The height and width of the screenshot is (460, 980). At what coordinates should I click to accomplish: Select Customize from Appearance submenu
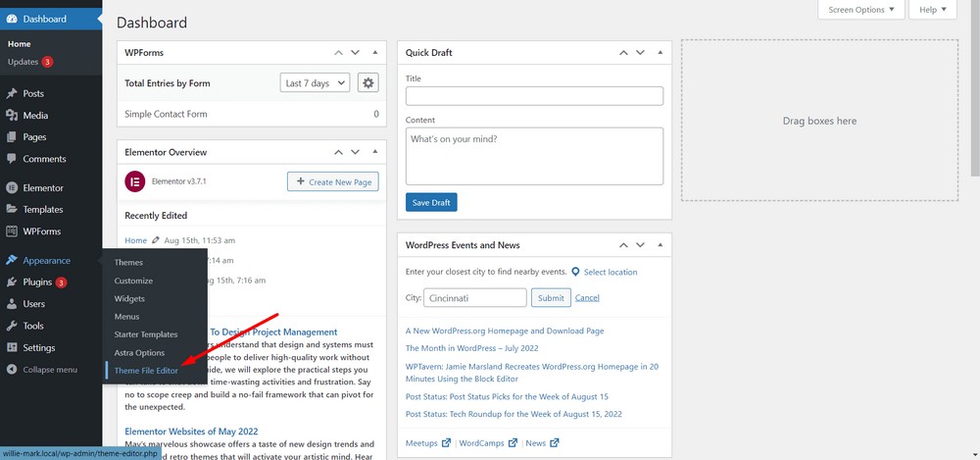point(133,281)
